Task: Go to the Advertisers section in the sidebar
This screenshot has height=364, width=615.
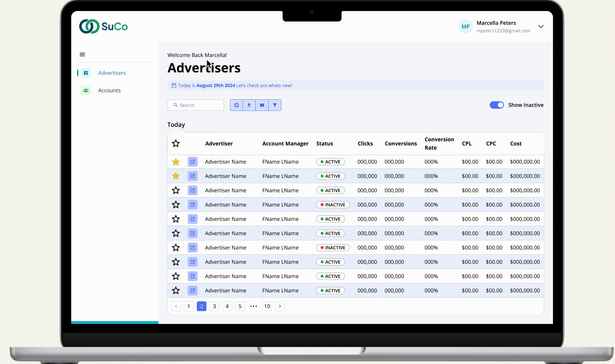Action: coord(112,73)
